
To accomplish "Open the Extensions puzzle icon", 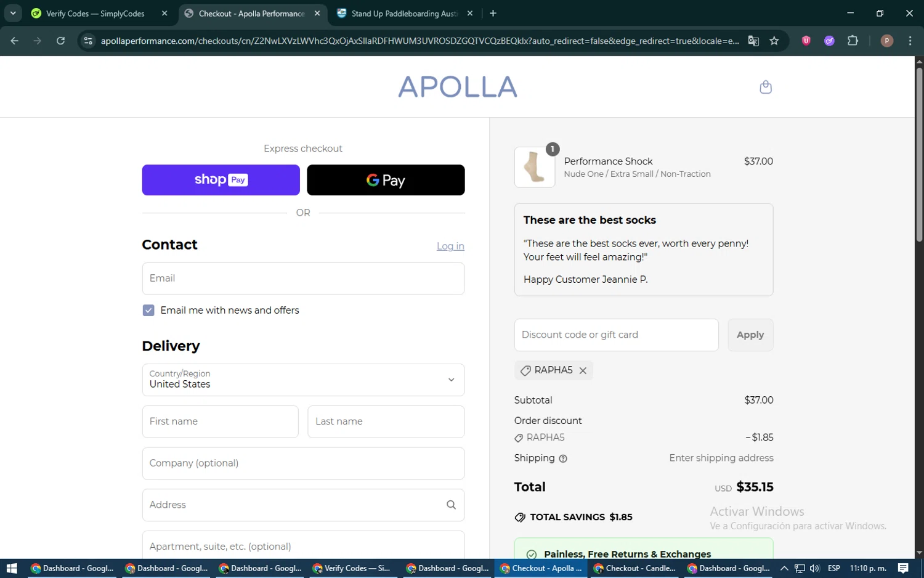I will (853, 41).
